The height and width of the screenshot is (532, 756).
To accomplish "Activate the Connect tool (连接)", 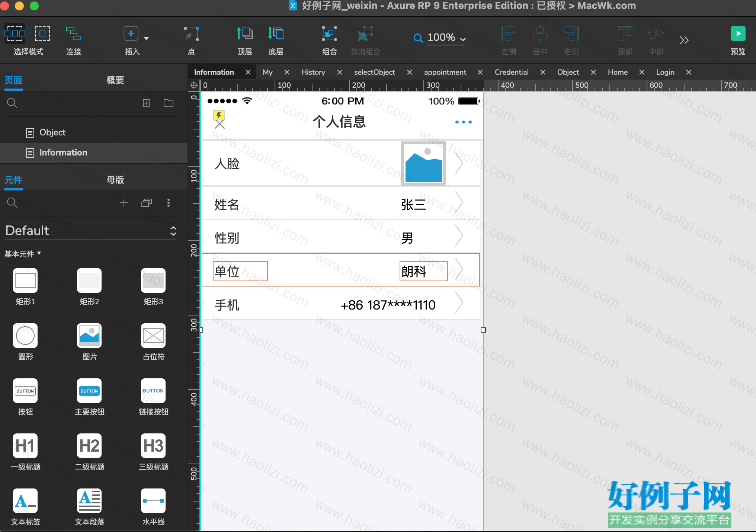I will pyautogui.click(x=74, y=33).
